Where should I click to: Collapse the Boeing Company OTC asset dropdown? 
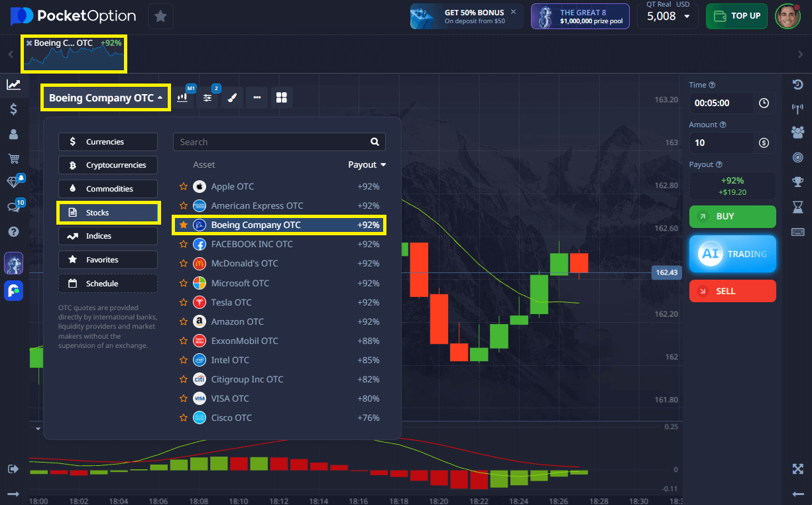point(105,98)
